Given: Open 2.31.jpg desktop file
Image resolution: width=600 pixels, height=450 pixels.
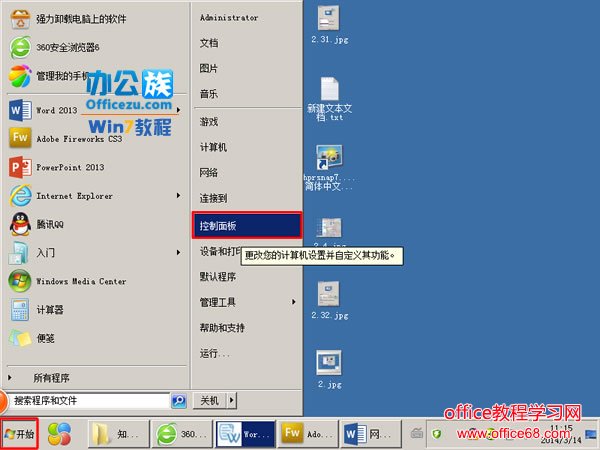Looking at the screenshot, I should 329,24.
